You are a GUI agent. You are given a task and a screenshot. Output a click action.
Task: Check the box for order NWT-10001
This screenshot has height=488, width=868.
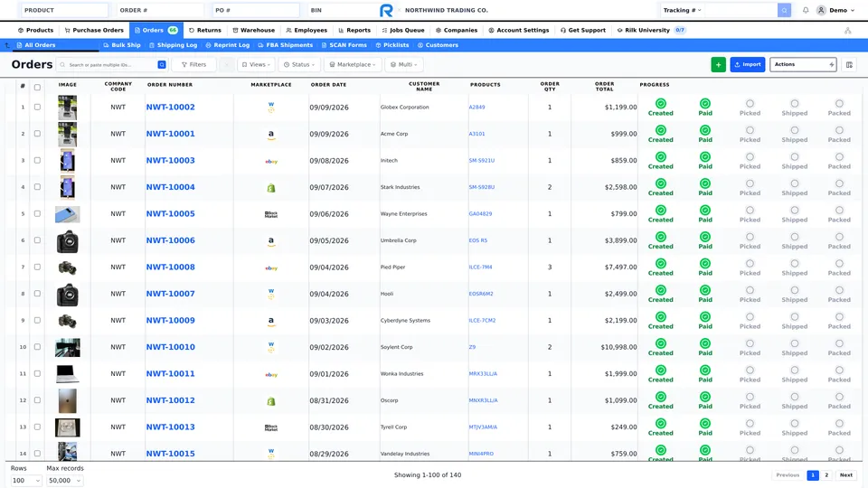click(x=37, y=134)
